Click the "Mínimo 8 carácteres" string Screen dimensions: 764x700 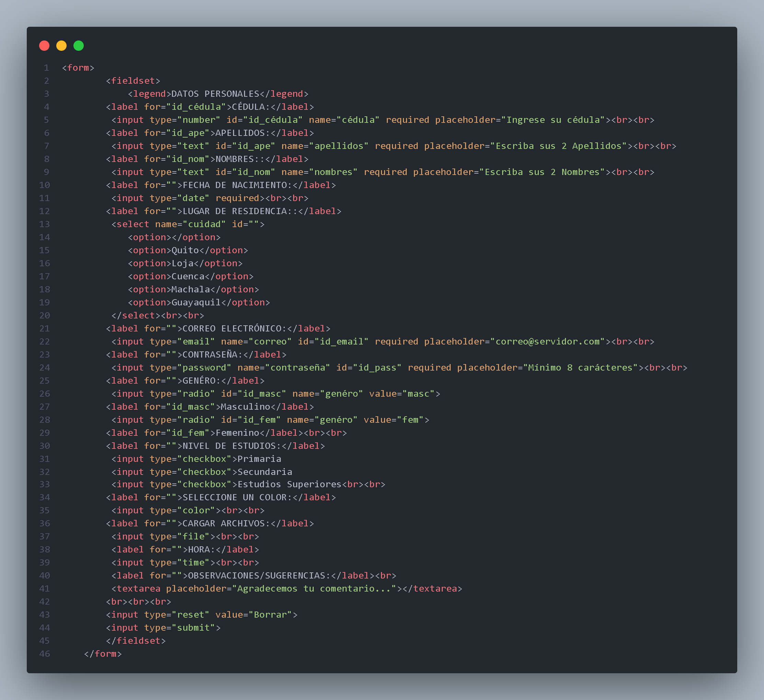point(580,368)
